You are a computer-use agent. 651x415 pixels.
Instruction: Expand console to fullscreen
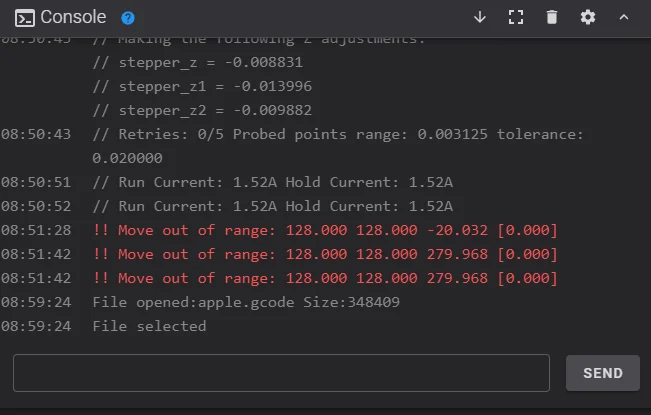(x=516, y=17)
